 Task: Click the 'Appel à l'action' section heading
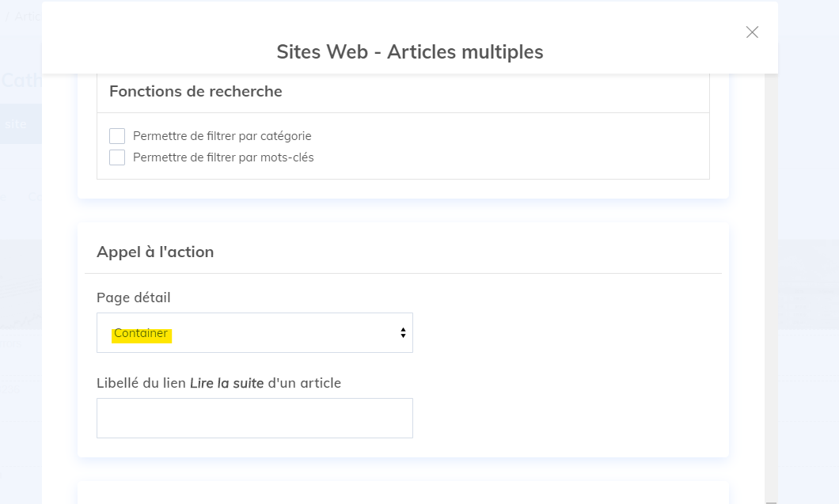pyautogui.click(x=155, y=252)
